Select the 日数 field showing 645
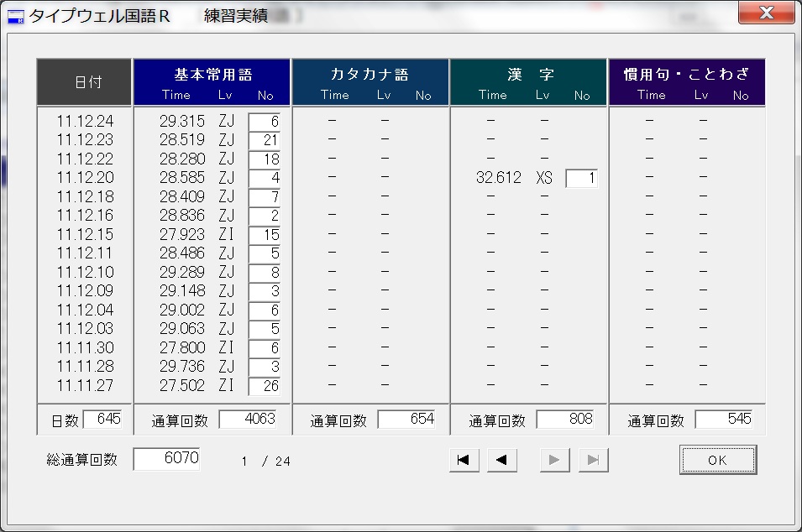Screen dimensions: 802x532 click(x=102, y=419)
